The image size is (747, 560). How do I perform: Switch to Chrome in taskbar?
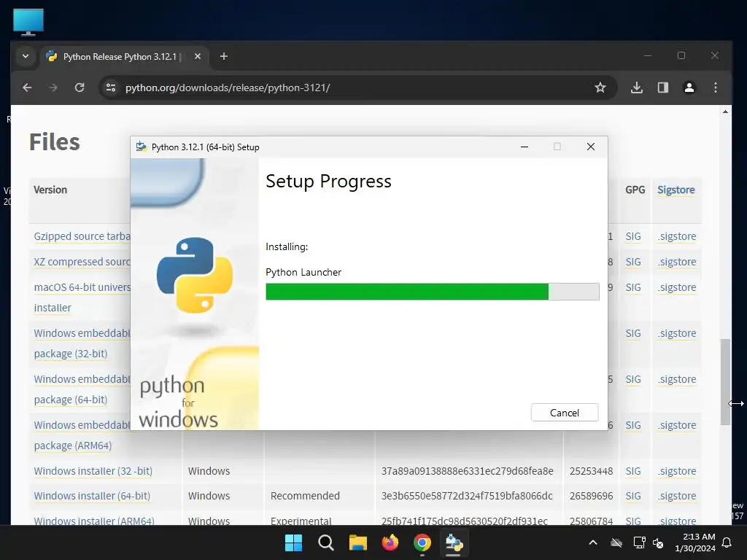click(x=422, y=542)
